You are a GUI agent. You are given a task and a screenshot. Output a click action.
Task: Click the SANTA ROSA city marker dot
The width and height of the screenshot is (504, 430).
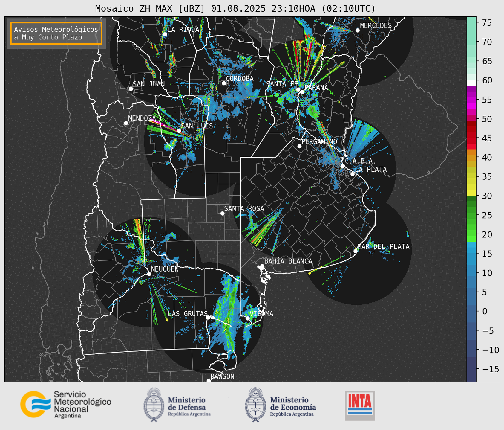[222, 213]
